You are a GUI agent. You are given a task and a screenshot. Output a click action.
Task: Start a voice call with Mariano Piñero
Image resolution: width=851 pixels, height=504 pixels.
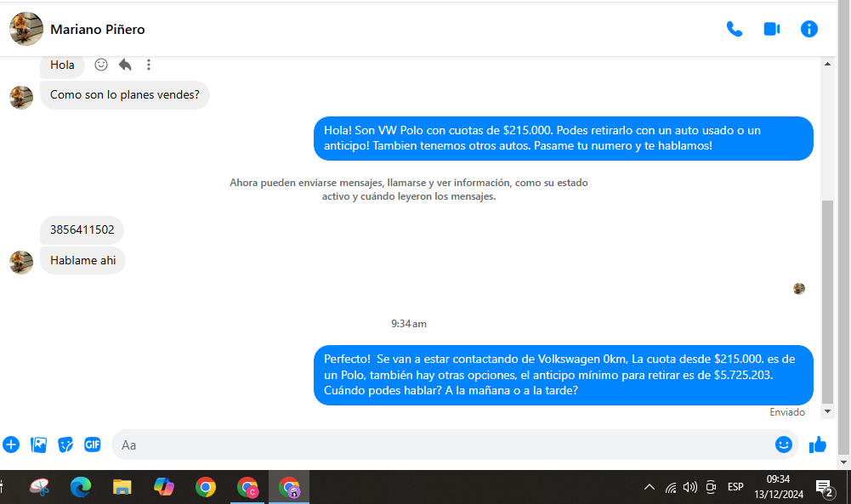pos(735,29)
